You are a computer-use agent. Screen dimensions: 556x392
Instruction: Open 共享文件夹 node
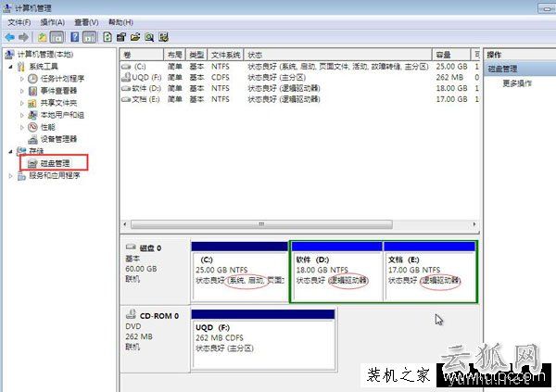click(x=58, y=103)
